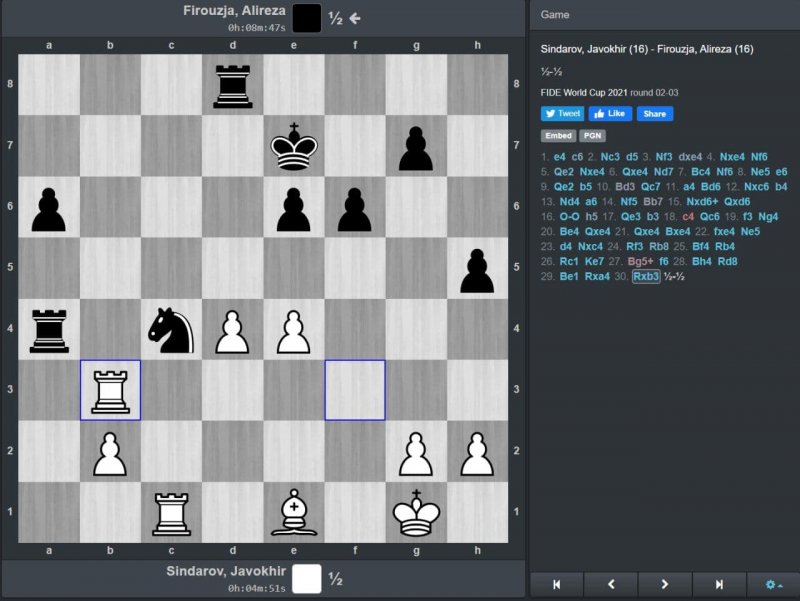Image resolution: width=800 pixels, height=601 pixels.
Task: Open the settings gear dropdown
Action: pyautogui.click(x=773, y=584)
